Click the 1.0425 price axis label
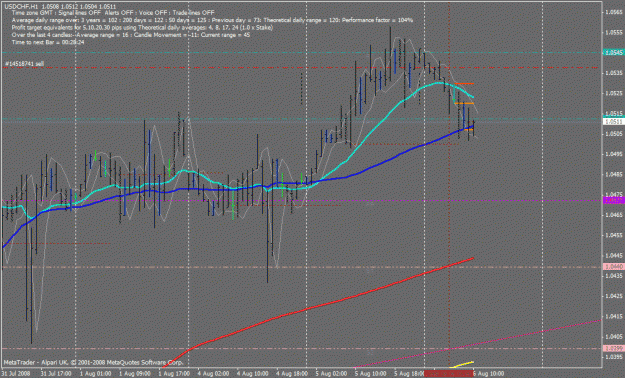The image size is (625, 378). tap(614, 296)
